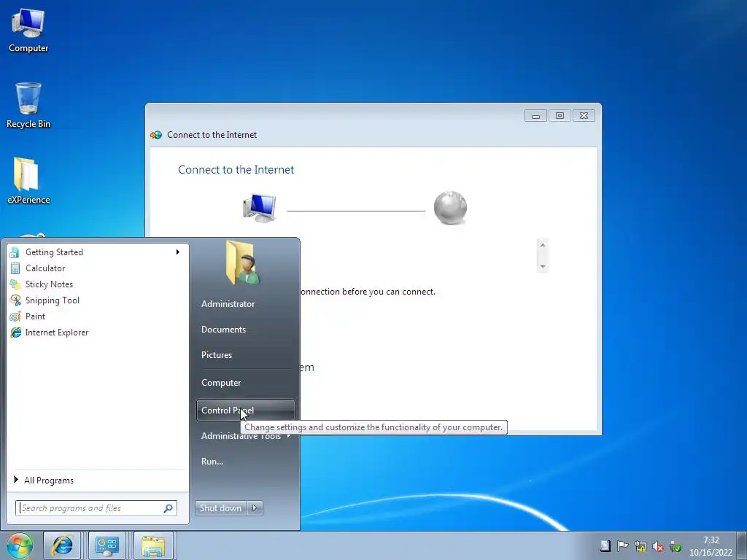The height and width of the screenshot is (560, 747).
Task: Click the first notification tray icon
Action: pyautogui.click(x=605, y=546)
